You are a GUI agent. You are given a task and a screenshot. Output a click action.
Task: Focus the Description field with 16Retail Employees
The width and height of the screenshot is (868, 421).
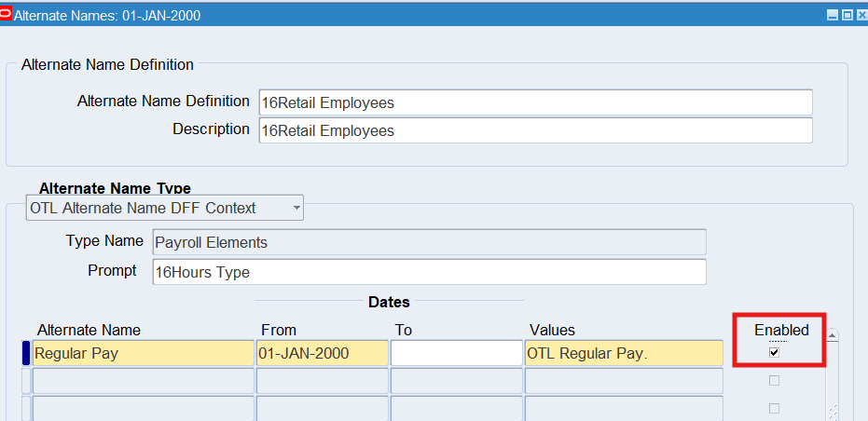point(535,130)
